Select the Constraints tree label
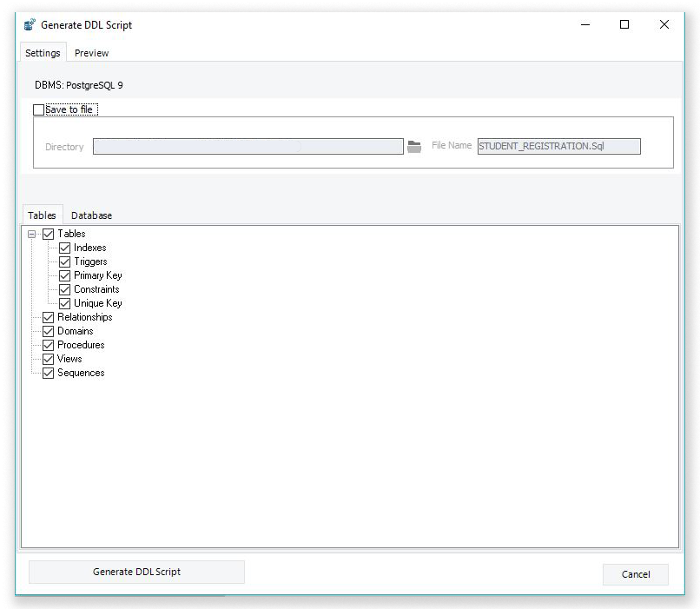 click(x=96, y=289)
